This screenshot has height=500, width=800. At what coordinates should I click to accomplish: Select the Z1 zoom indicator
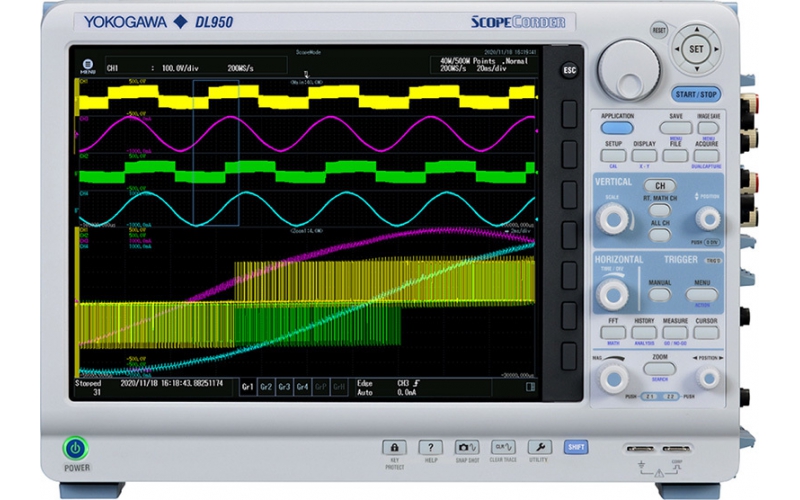pyautogui.click(x=650, y=396)
